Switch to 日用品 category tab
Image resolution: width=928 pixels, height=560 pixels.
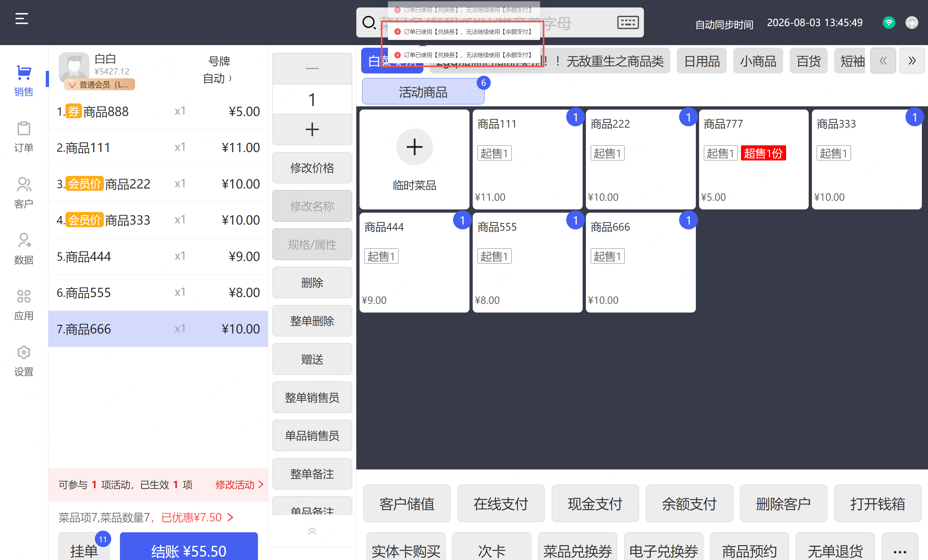701,61
